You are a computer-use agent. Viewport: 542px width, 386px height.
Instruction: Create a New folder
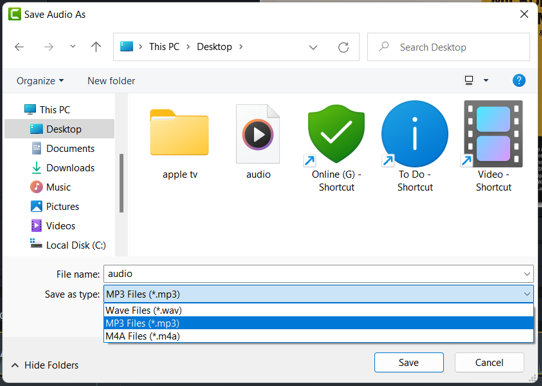[111, 81]
